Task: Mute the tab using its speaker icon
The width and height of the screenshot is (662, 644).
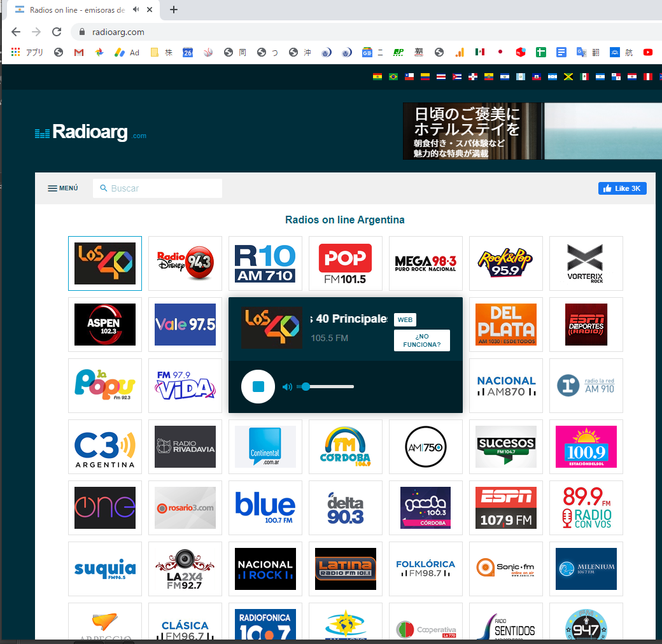Action: click(x=136, y=10)
